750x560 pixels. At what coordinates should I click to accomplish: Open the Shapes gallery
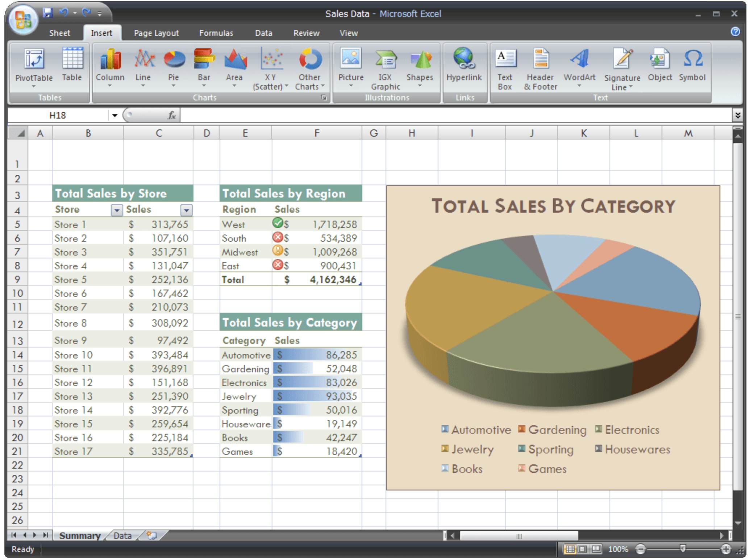point(420,68)
